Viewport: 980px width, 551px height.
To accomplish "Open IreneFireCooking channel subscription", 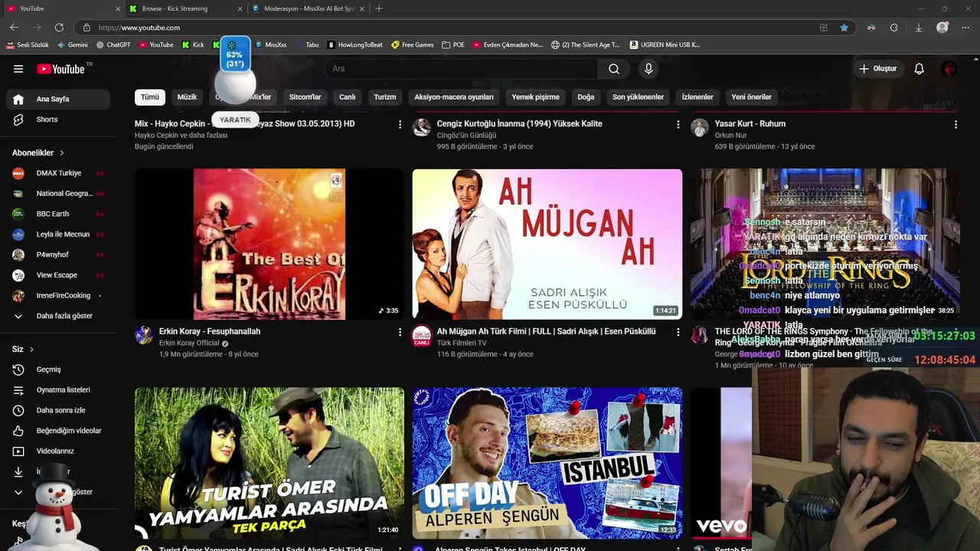I will coord(59,295).
